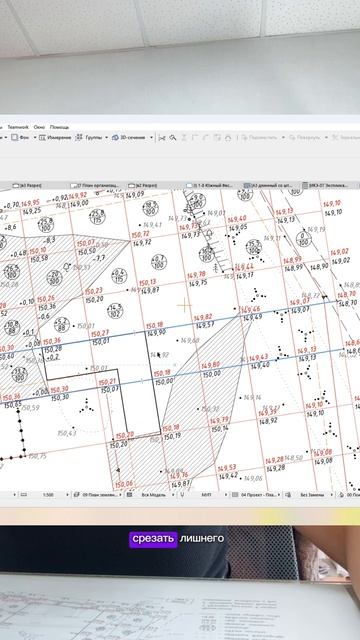Click the Переместить move command
Screen dimensions: 360x640
tap(260, 138)
